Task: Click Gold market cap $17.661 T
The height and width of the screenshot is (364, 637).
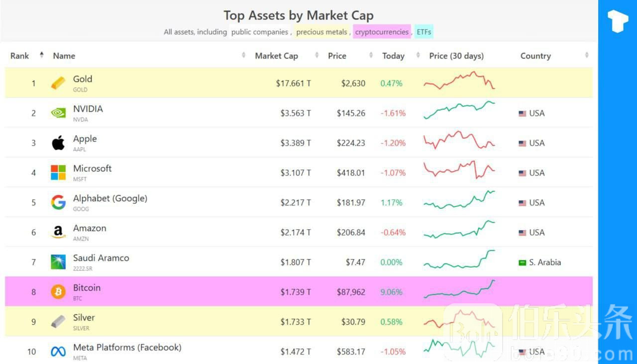Action: pos(294,83)
